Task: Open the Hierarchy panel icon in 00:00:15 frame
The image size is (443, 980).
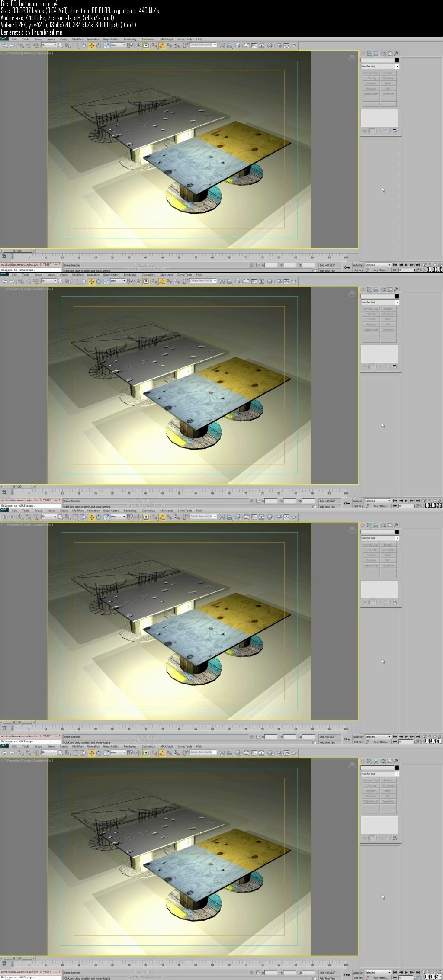Action: (376, 54)
